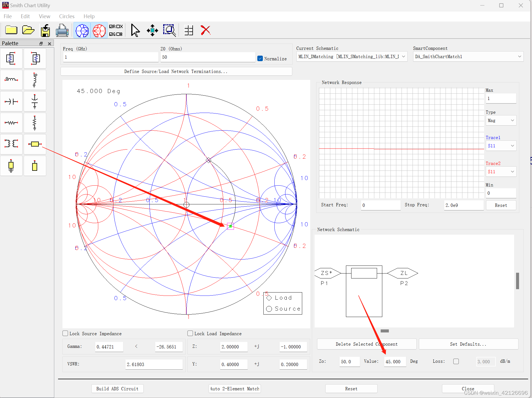Open the Circles menu
This screenshot has height=398, width=532.
67,16
